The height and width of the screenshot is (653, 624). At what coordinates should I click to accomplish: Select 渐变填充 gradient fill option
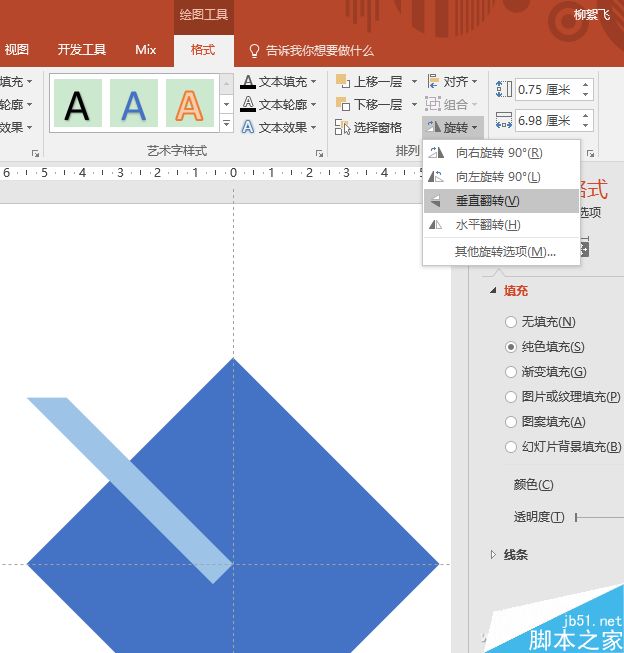(x=511, y=371)
